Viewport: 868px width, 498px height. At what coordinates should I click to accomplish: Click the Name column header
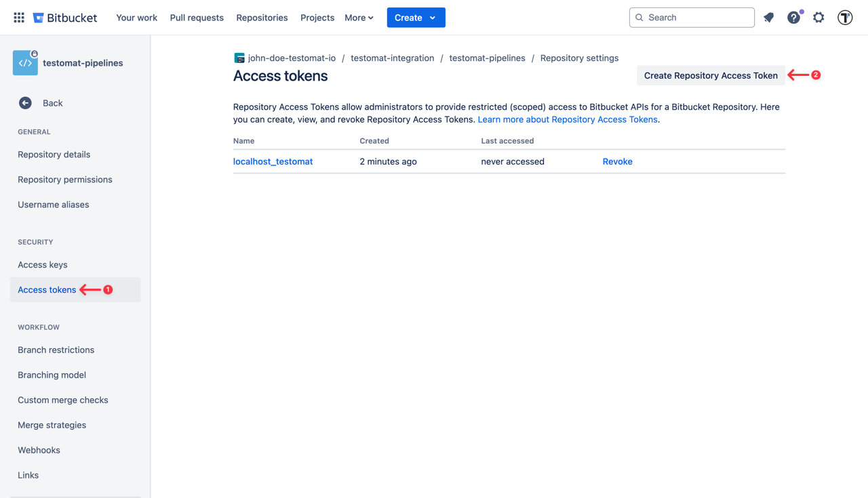click(x=243, y=141)
